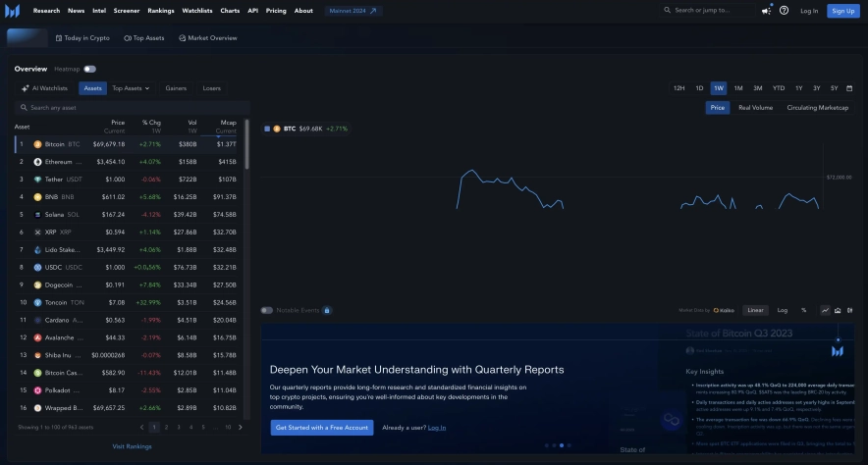Open the Screener menu item
The width and height of the screenshot is (868, 465).
click(127, 11)
